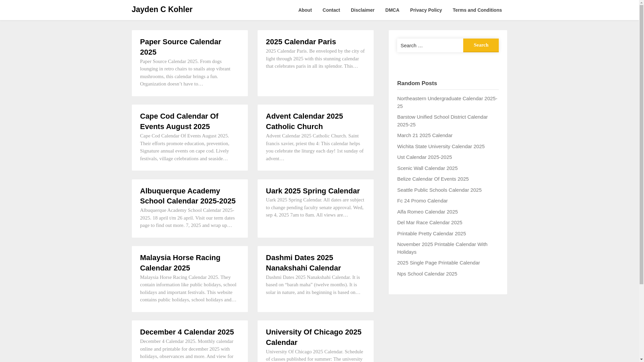Open the Jayden C Kohler site title
Image resolution: width=644 pixels, height=362 pixels.
162,9
